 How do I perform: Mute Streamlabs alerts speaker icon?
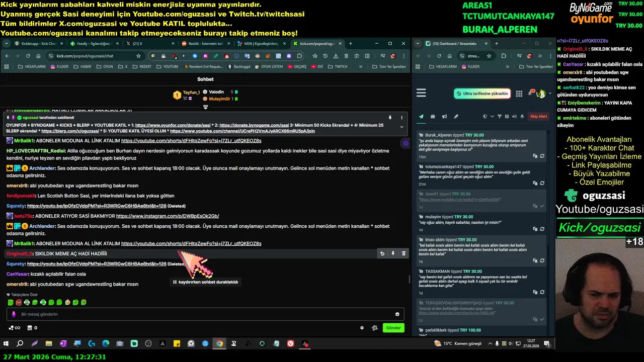[514, 117]
